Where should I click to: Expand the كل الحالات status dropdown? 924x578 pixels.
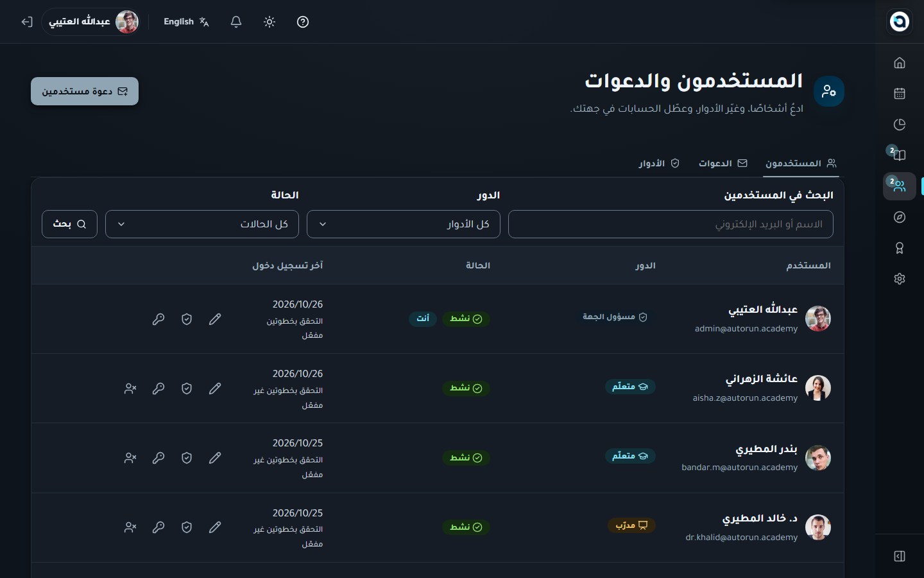click(202, 224)
